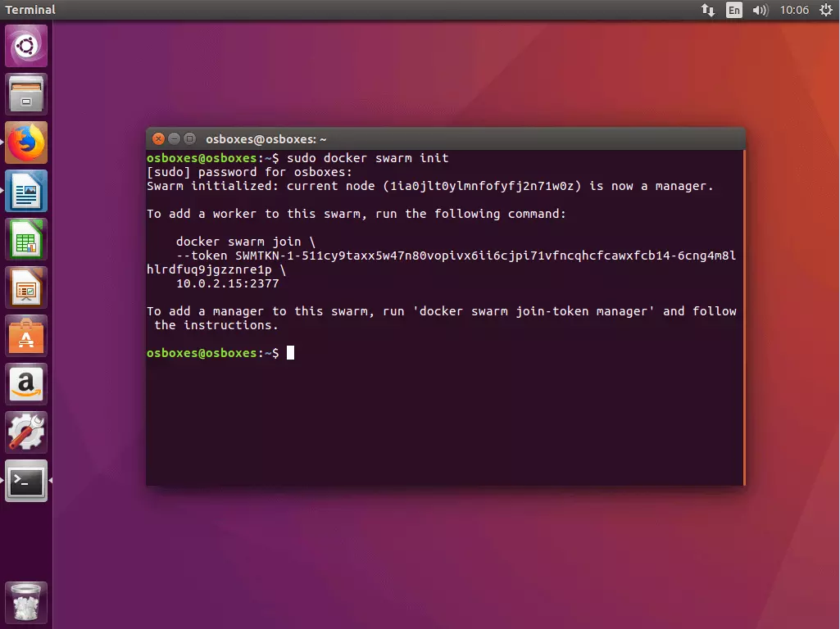Open Ubuntu Software center icon
The image size is (840, 629).
(25, 336)
